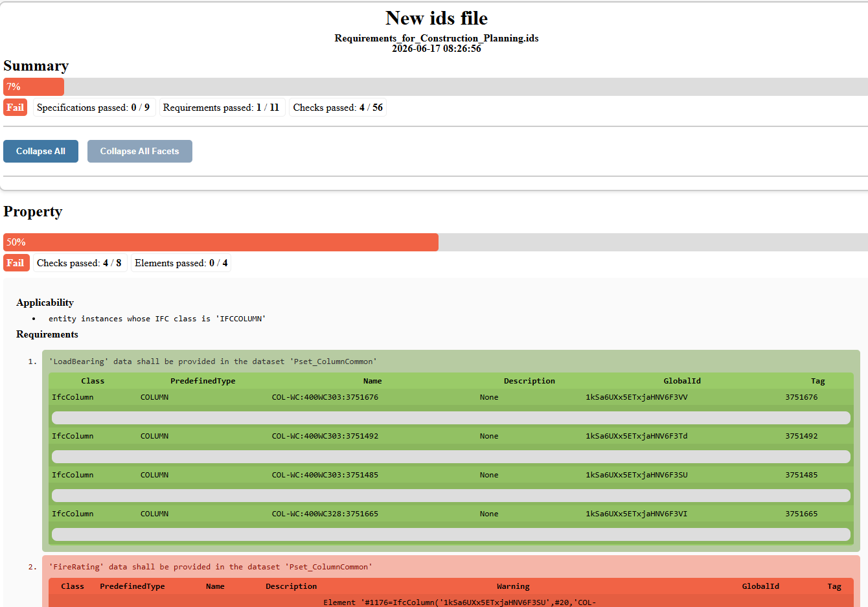Click the Class column header in LoadBearing table
The height and width of the screenshot is (607, 868).
pos(93,381)
